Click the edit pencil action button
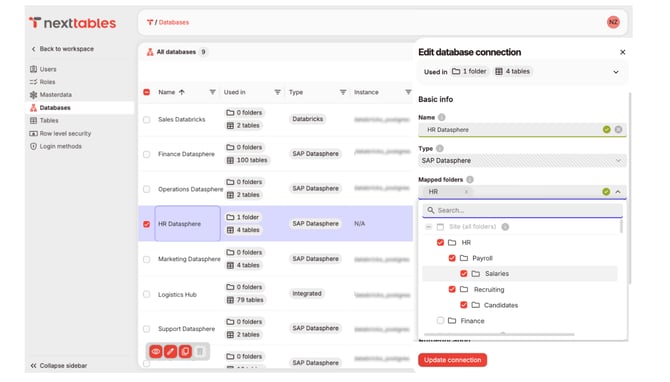The height and width of the screenshot is (382, 670). (170, 351)
